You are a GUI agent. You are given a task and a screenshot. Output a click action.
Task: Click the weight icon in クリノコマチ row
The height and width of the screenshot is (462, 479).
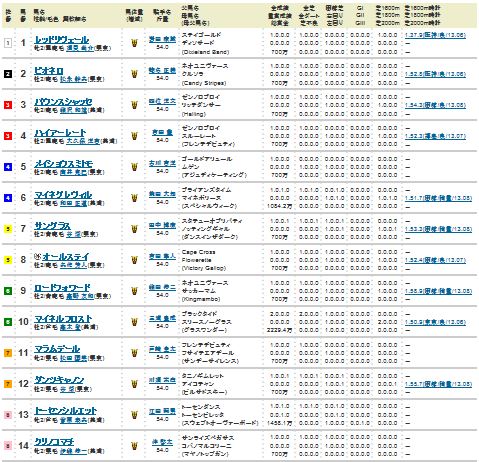pos(134,446)
